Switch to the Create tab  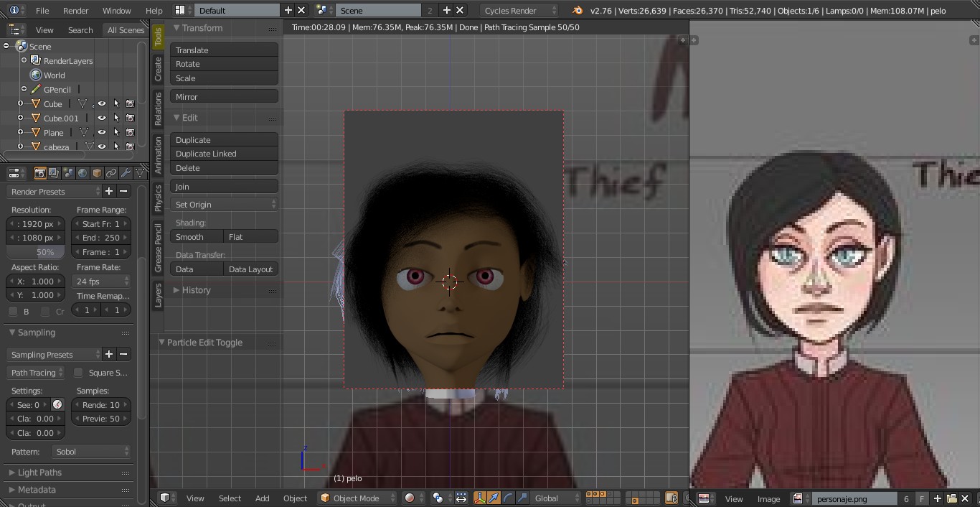click(x=158, y=69)
